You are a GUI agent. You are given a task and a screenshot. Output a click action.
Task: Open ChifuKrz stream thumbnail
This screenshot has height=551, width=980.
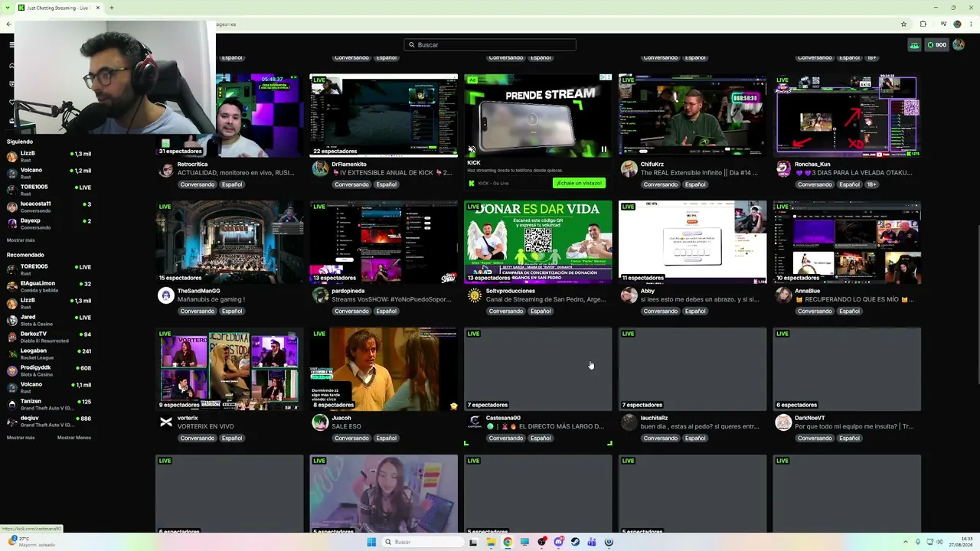coord(692,116)
